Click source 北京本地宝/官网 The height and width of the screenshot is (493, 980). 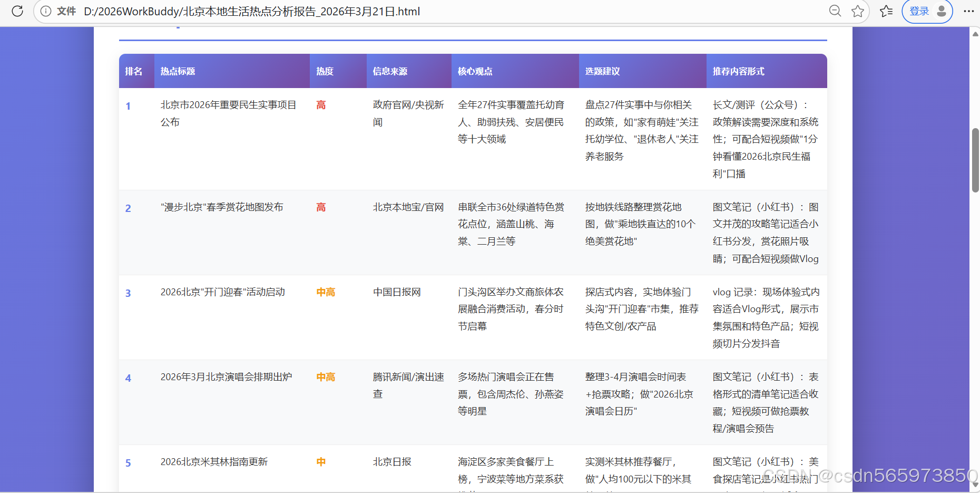pyautogui.click(x=408, y=207)
